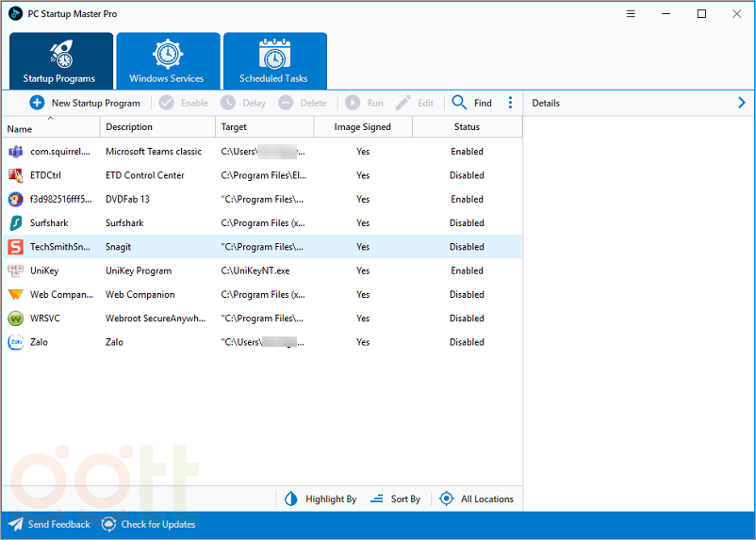This screenshot has width=756, height=540.
Task: Select the Zalo startup item icon
Action: point(15,342)
